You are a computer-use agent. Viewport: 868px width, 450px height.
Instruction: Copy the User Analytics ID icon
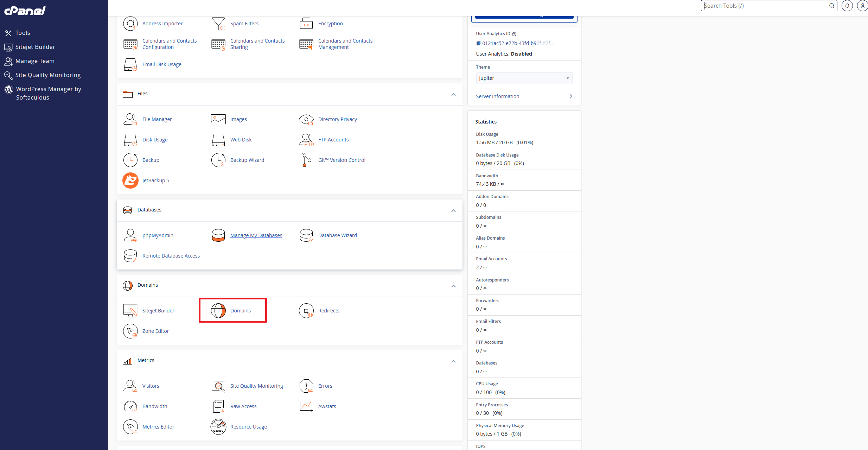(478, 43)
